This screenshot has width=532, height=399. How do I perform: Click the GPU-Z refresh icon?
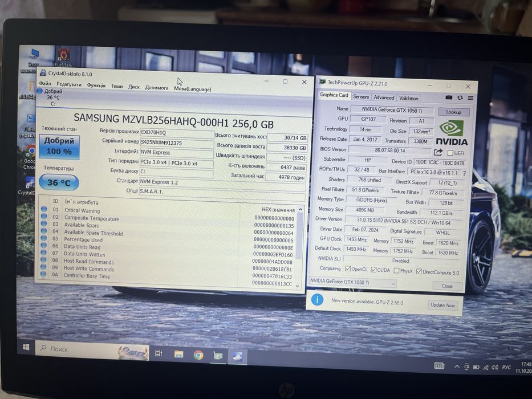[x=460, y=97]
